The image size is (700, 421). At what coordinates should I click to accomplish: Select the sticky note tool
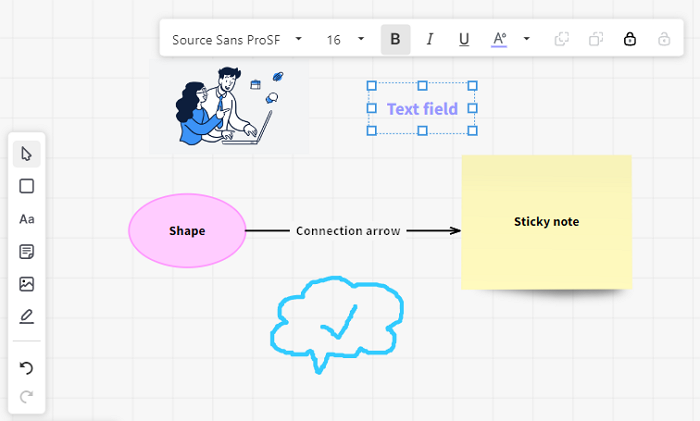click(x=26, y=252)
